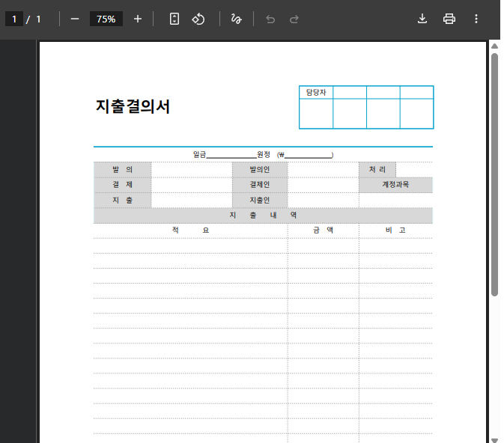Click the 지출인 label cell

click(x=260, y=200)
